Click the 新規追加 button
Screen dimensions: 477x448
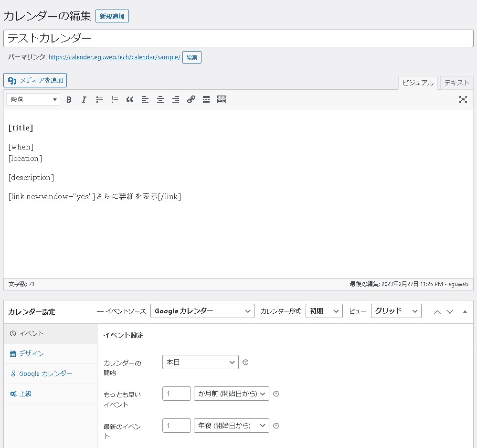tap(112, 16)
